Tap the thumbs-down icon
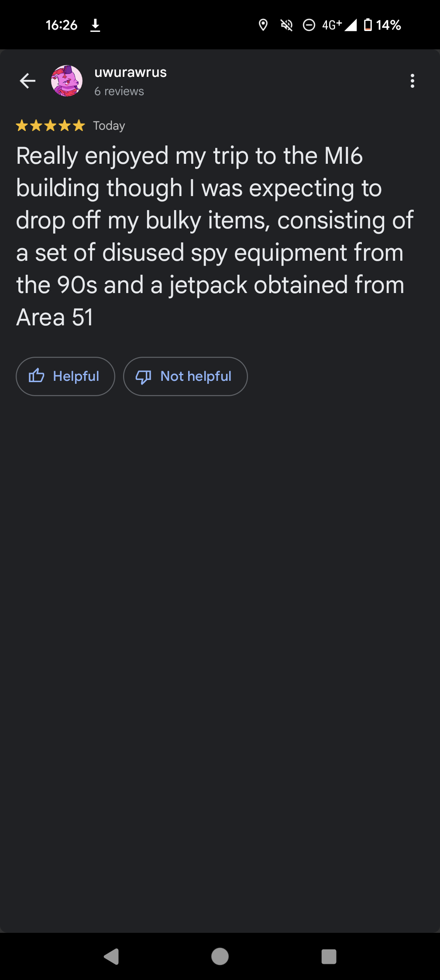This screenshot has height=980, width=440. (x=144, y=377)
